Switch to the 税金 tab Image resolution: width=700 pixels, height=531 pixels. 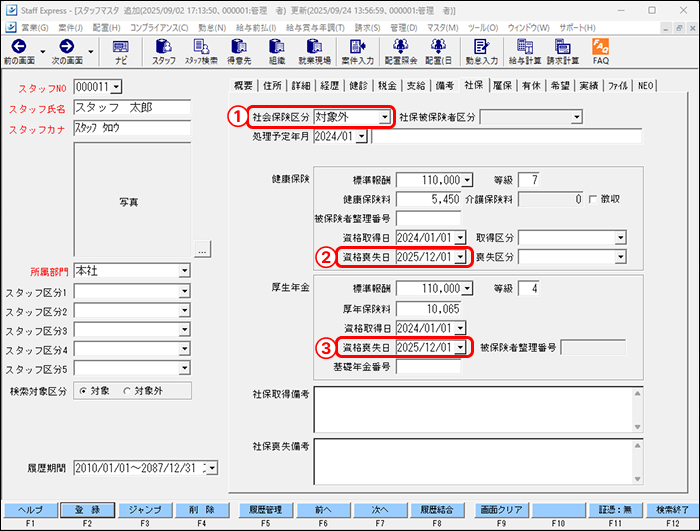[387, 85]
